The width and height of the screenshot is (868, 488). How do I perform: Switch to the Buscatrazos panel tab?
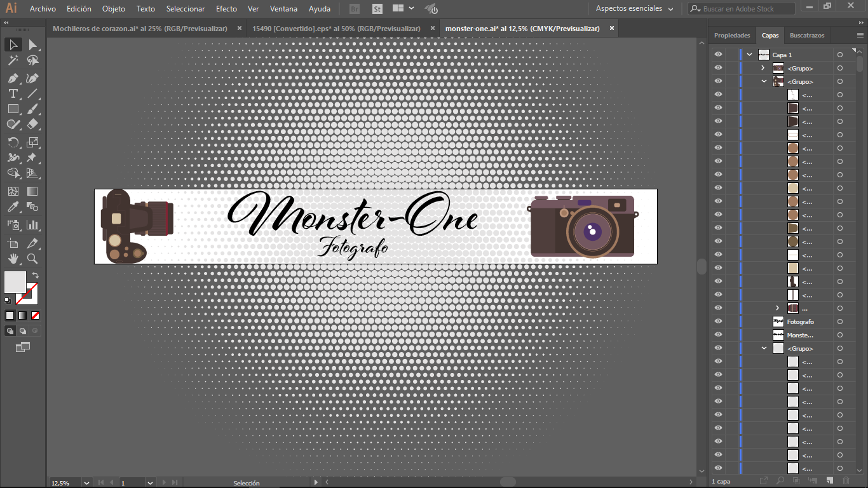(807, 36)
